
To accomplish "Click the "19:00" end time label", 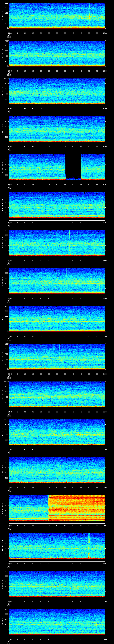I will (x=105, y=184).
